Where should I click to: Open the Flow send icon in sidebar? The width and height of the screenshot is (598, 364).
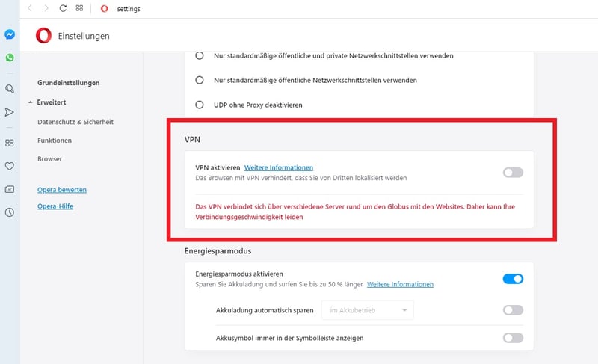click(10, 112)
